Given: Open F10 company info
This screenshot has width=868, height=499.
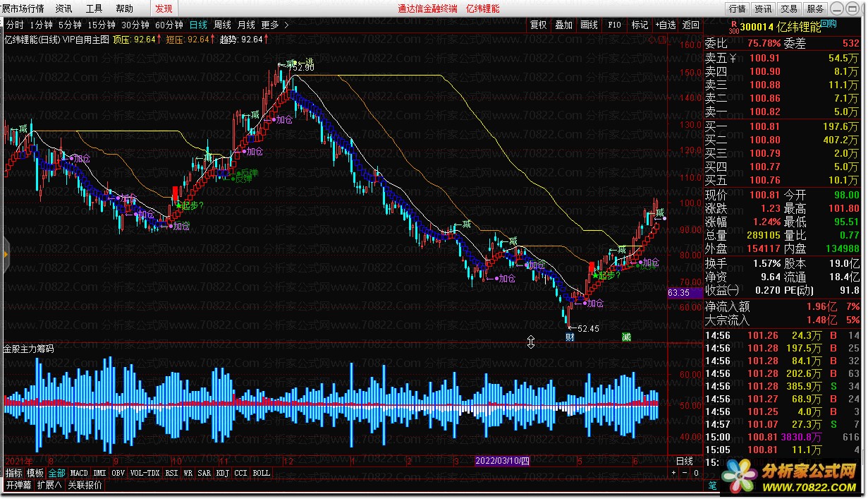Looking at the screenshot, I should (614, 25).
